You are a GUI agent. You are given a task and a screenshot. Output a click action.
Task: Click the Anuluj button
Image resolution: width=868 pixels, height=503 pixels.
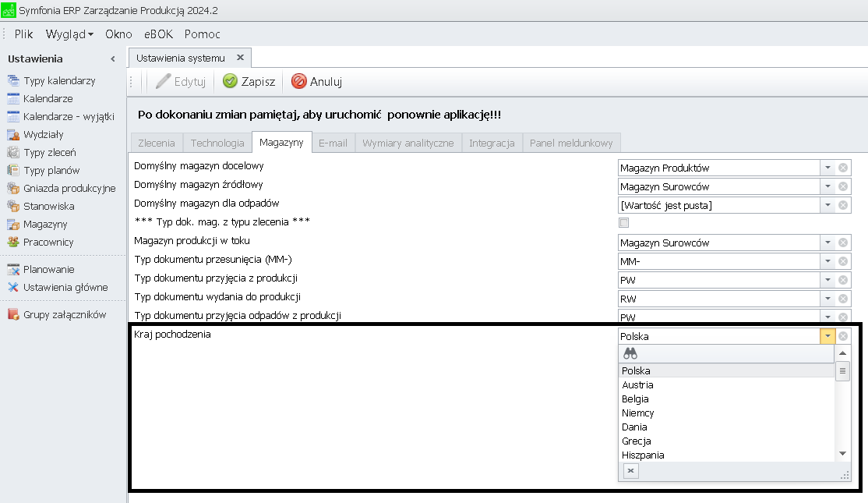coord(317,81)
